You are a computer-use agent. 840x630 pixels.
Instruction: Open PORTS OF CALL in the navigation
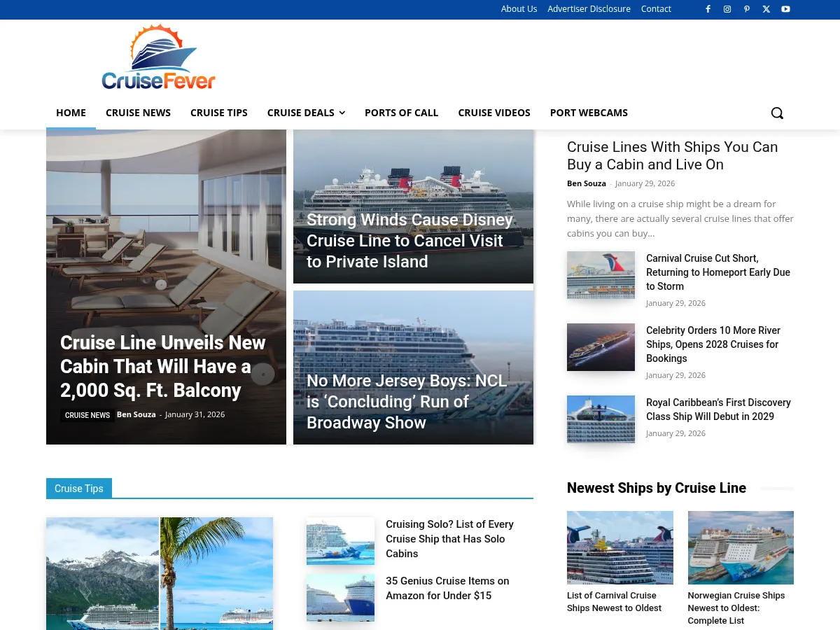click(x=401, y=113)
